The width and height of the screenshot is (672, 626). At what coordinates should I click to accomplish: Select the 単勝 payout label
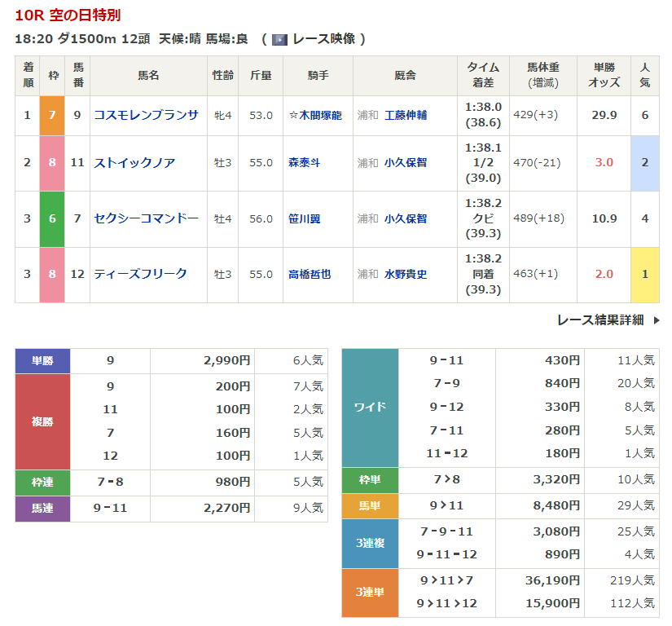tap(42, 360)
